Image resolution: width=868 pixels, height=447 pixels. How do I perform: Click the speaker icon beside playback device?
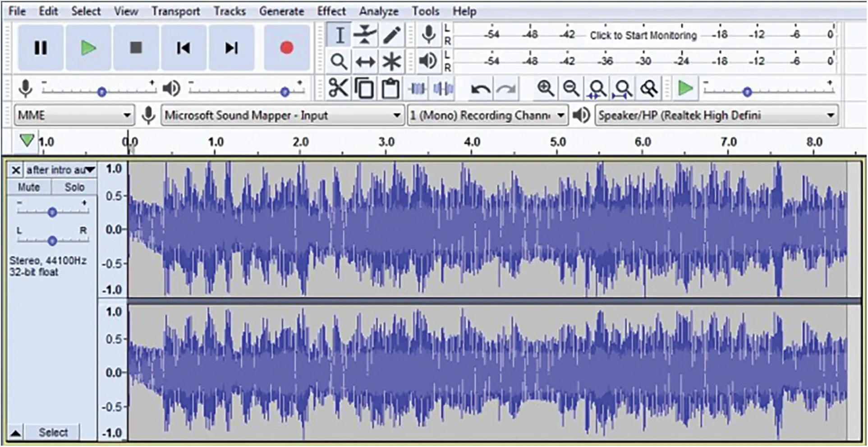pos(581,115)
